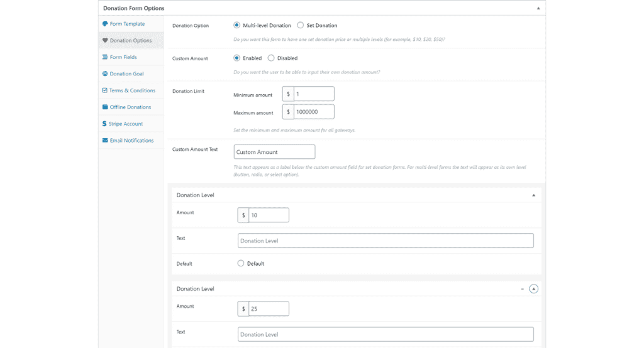This screenshot has width=644, height=348.
Task: Click the first Donation Level header title
Action: pos(195,195)
